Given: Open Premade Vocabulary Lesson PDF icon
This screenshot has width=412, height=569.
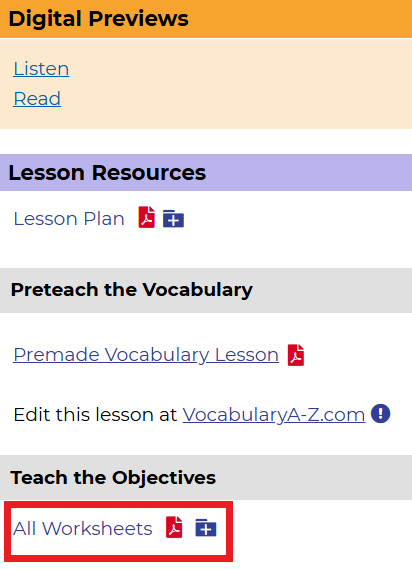Looking at the screenshot, I should coord(296,355).
